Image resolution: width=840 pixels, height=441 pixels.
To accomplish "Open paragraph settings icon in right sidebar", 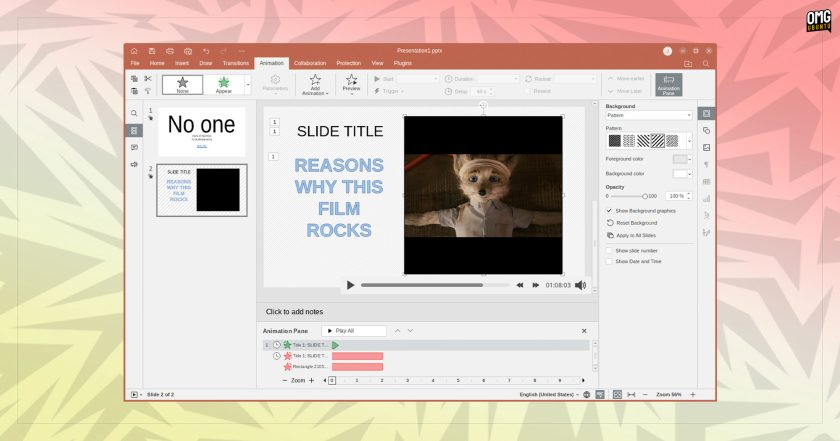I will point(706,165).
